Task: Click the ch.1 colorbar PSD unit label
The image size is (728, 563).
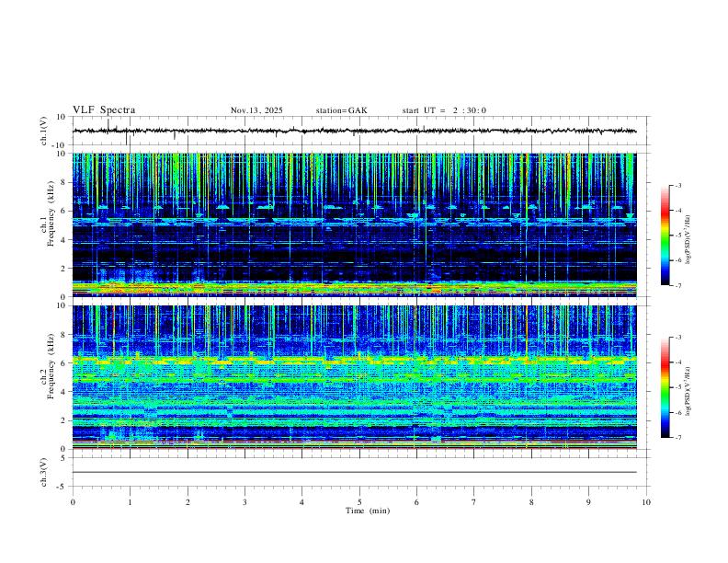Action: click(x=688, y=240)
